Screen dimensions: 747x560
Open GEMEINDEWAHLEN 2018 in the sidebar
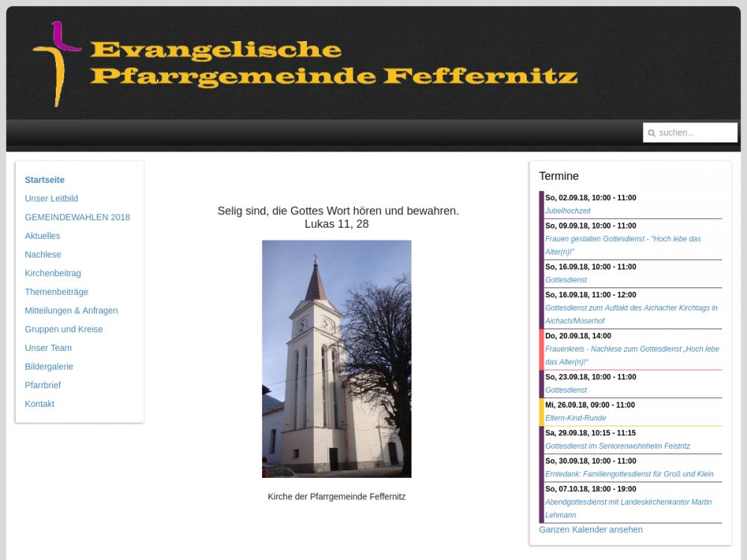pyautogui.click(x=77, y=217)
